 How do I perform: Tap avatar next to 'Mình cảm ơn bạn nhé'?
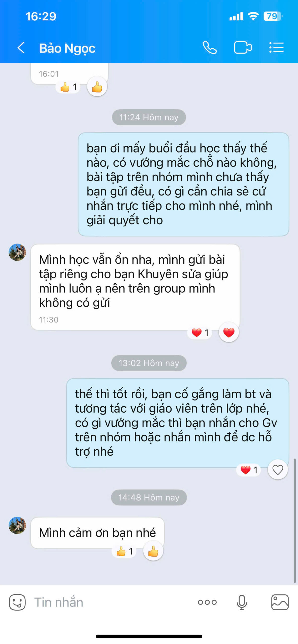pyautogui.click(x=17, y=525)
